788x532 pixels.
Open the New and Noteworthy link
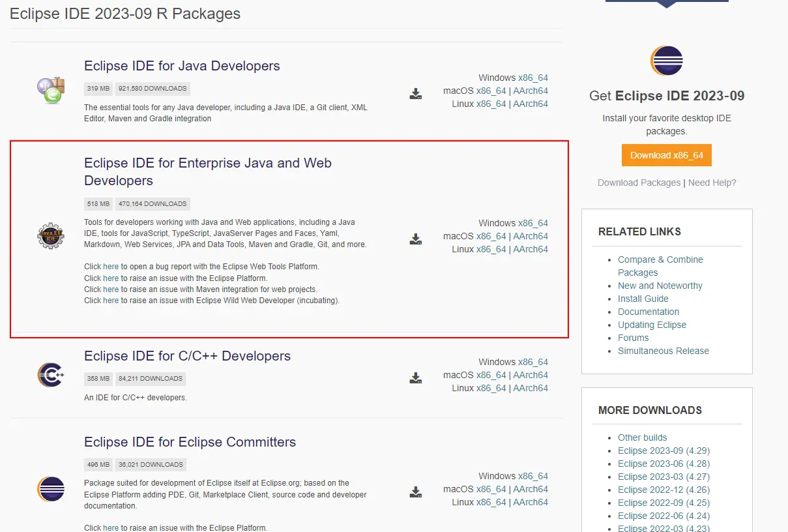(x=660, y=286)
